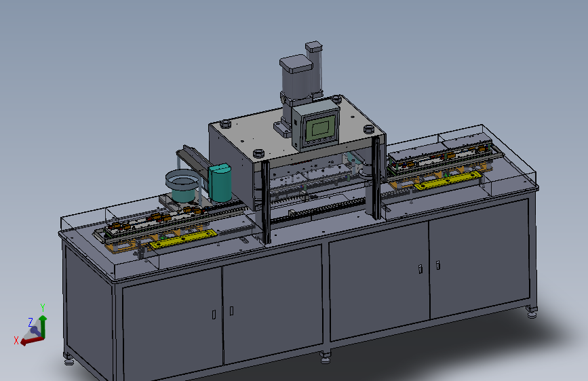Click the green Y axis of the view triad

click(43, 325)
